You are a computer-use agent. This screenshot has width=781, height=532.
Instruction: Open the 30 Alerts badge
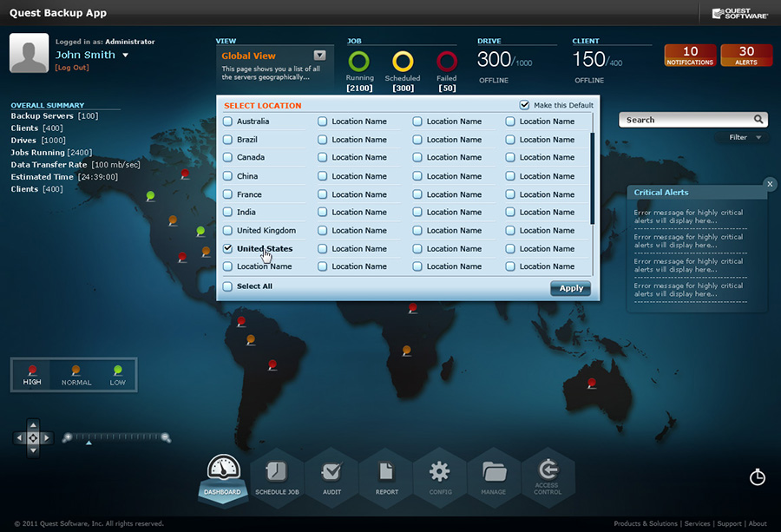746,55
